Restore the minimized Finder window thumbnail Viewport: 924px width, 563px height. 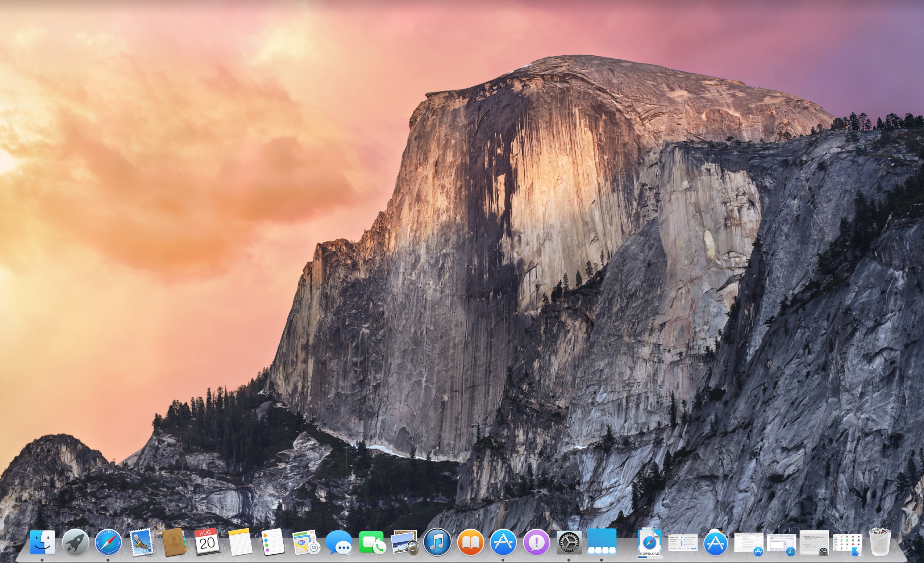848,543
